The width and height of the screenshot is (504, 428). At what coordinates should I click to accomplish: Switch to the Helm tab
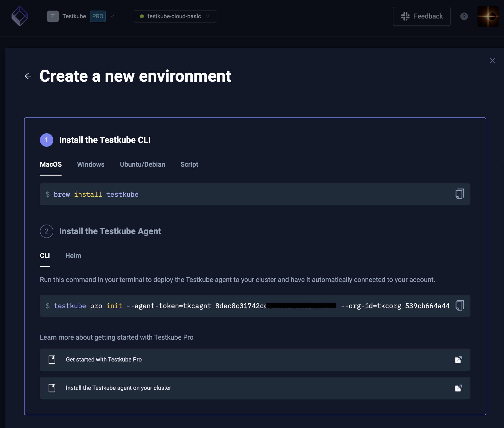click(73, 256)
